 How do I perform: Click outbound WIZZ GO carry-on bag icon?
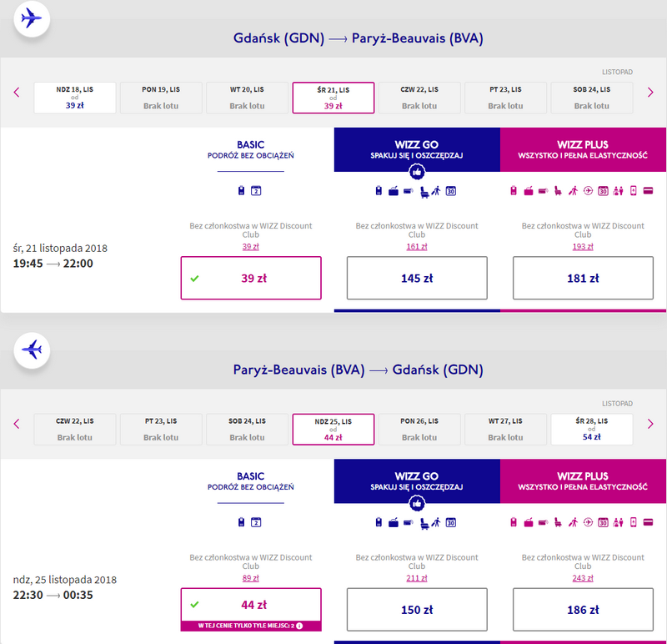tap(379, 191)
